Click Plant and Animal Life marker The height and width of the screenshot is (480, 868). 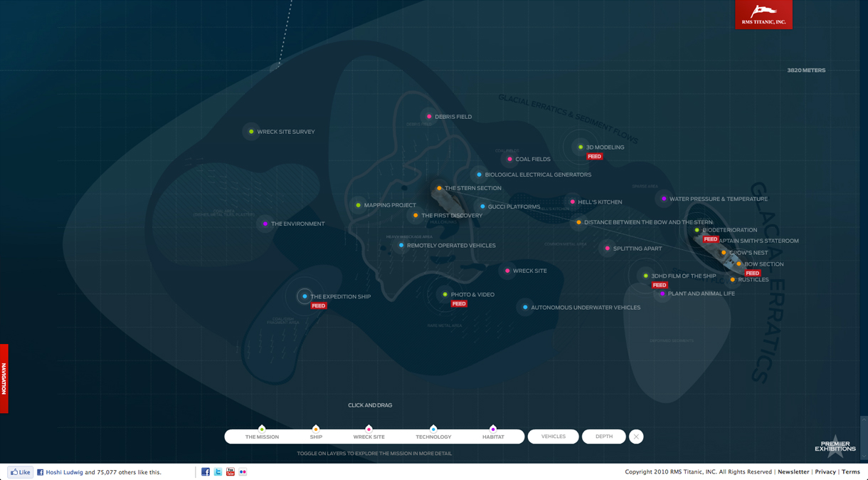[x=662, y=293]
